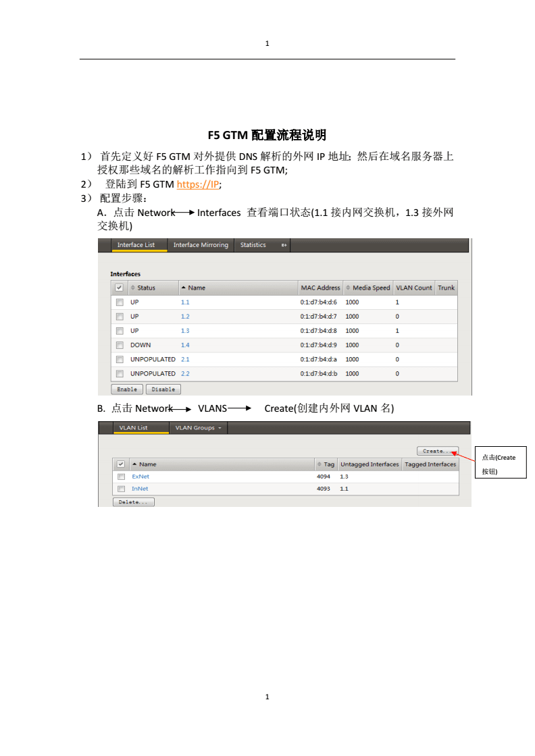Open interface 1.1 link
Screen dimensions: 535x756
(185, 302)
